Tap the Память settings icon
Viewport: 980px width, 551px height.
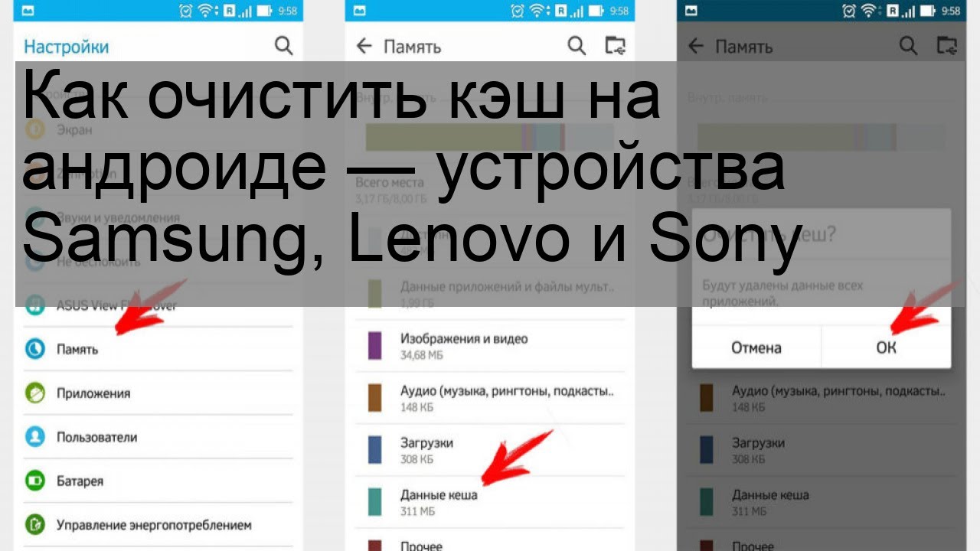35,349
